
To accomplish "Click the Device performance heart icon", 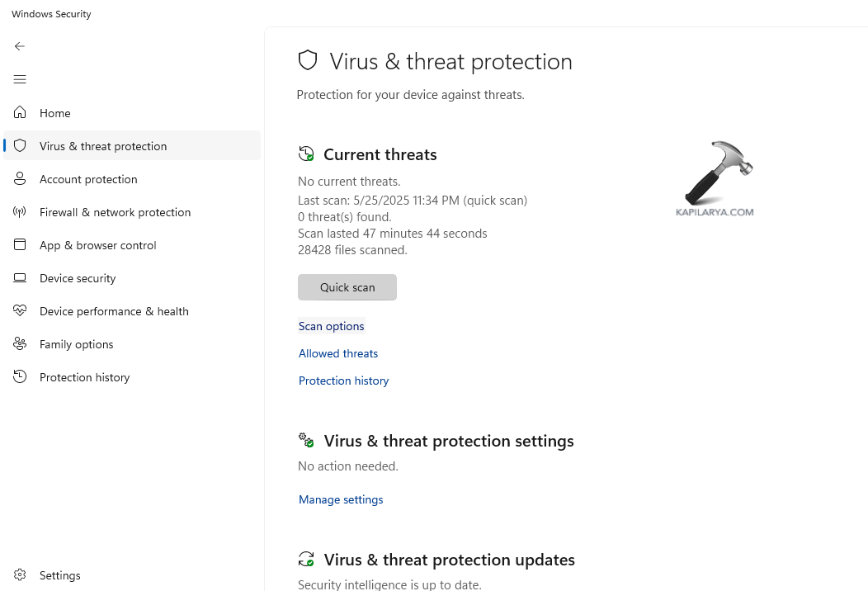I will [x=20, y=311].
